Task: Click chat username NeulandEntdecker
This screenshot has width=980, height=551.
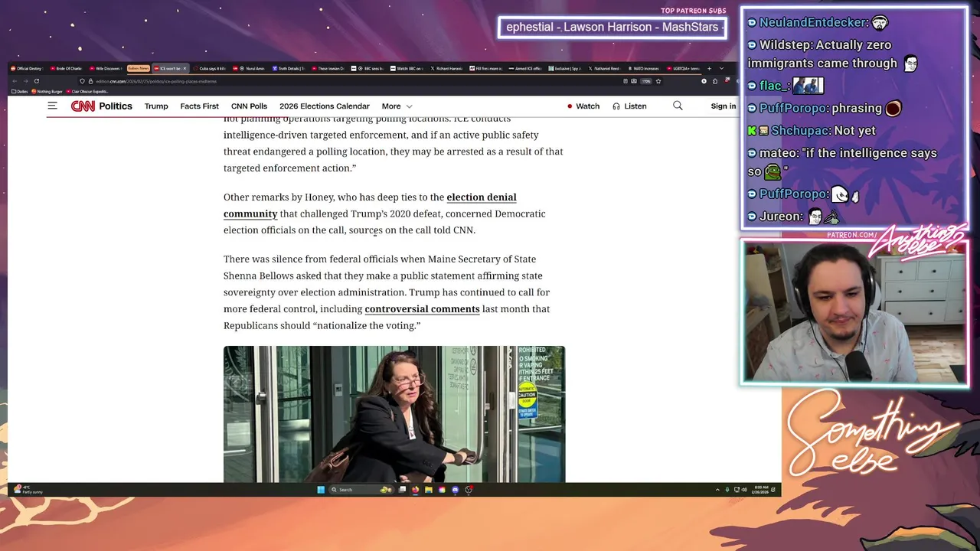Action: (x=814, y=23)
